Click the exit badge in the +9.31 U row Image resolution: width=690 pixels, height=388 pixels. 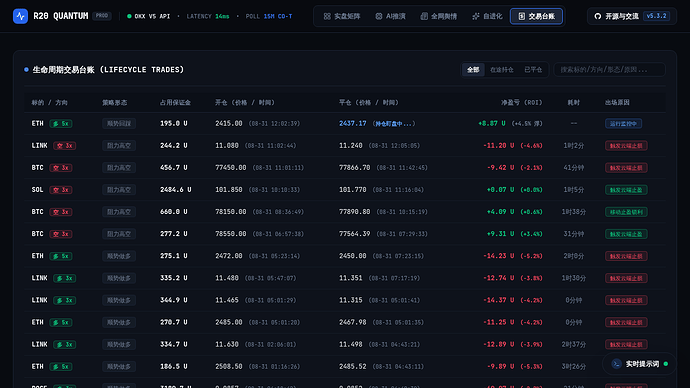click(x=626, y=234)
